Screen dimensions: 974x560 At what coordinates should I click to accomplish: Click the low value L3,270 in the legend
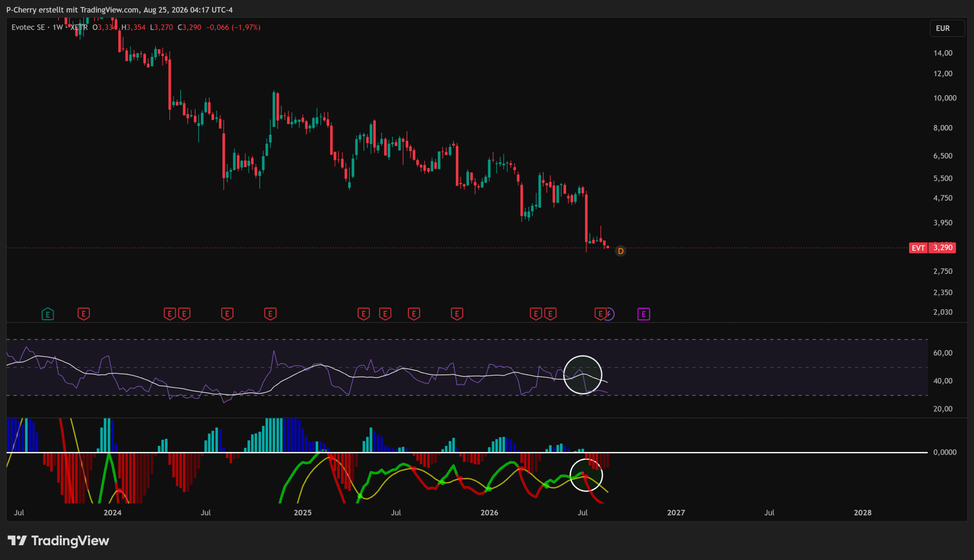click(161, 27)
